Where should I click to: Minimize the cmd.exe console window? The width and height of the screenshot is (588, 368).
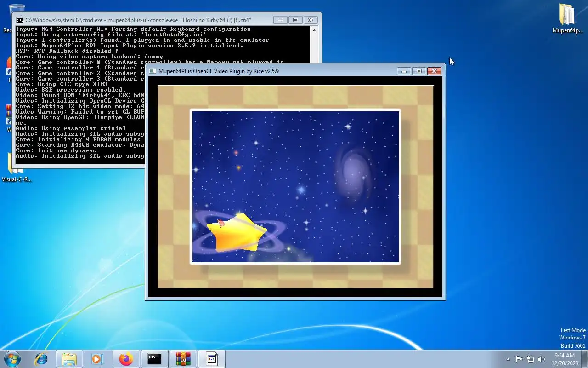(280, 20)
